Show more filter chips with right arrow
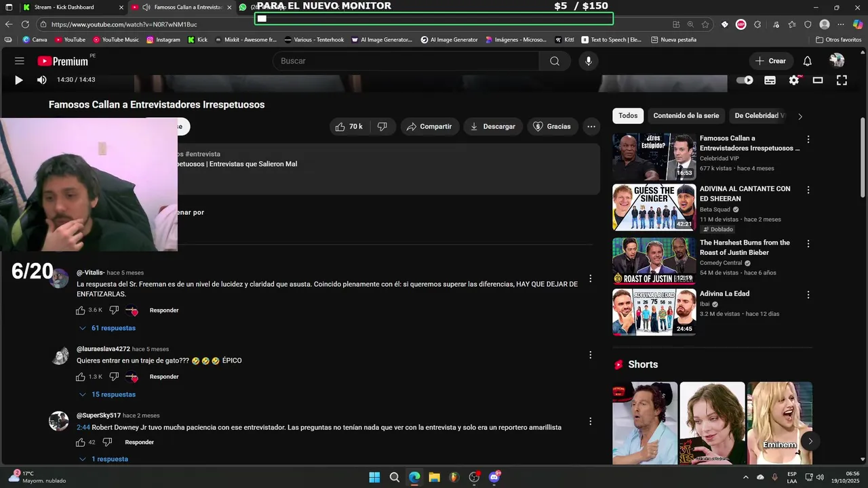The width and height of the screenshot is (868, 488). (800, 117)
